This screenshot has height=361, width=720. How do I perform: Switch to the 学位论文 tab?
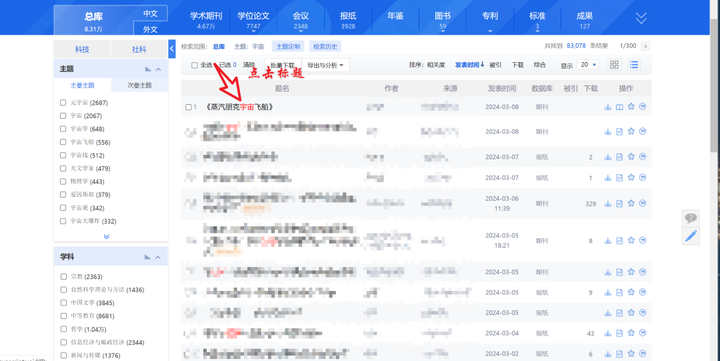(253, 19)
